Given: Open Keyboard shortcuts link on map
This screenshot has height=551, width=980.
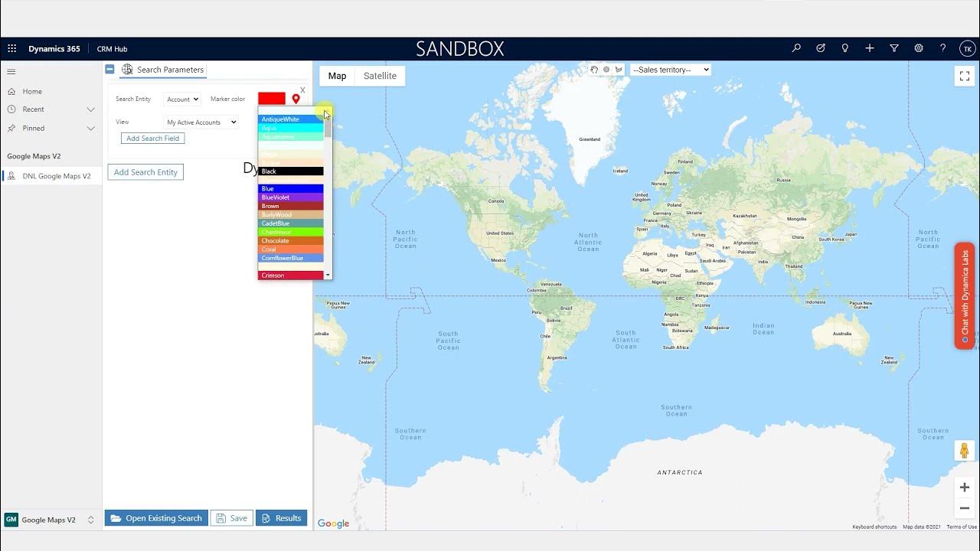Looking at the screenshot, I should [874, 527].
